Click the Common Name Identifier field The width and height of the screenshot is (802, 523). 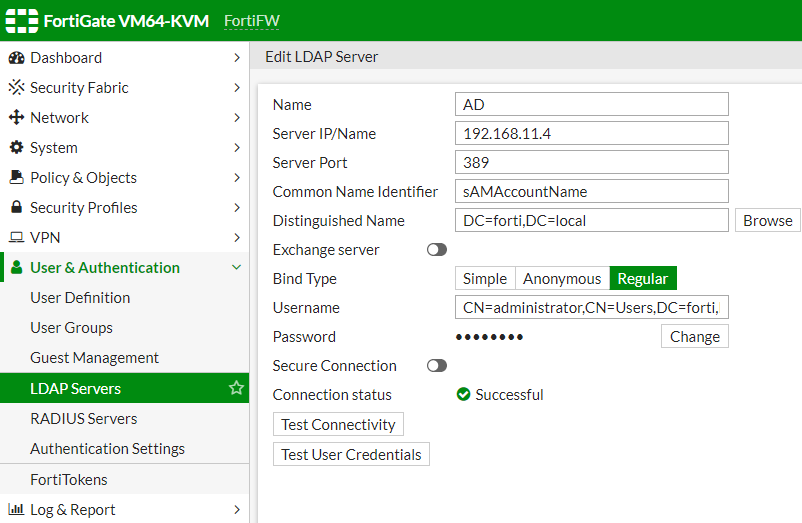pos(592,191)
